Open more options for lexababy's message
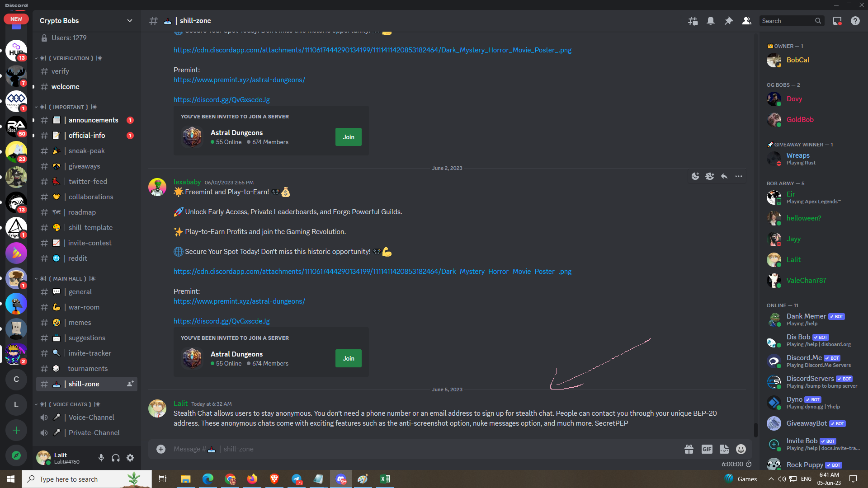The image size is (868, 488). [739, 176]
